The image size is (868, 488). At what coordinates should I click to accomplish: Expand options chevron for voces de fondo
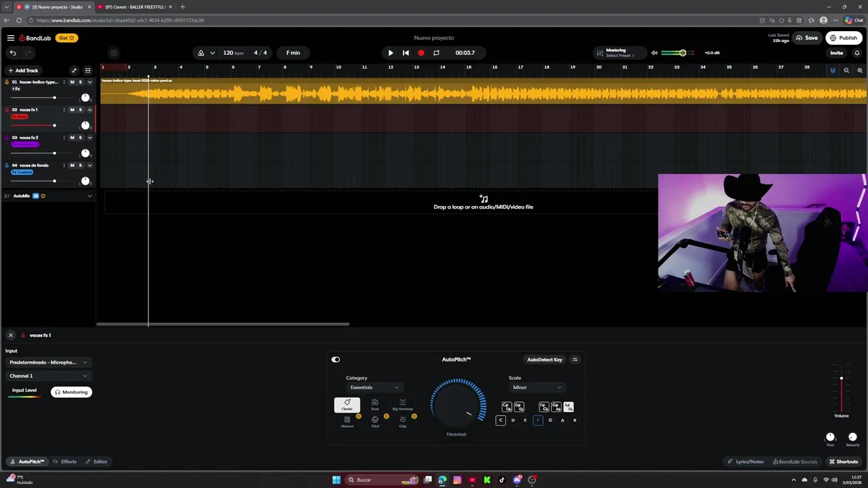90,165
